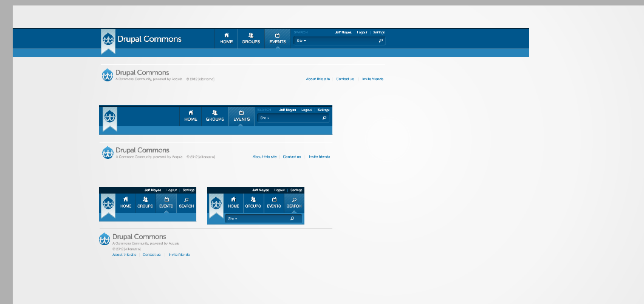Click HOME icon in the compact header showing the Site field
644x304 pixels.
233,200
